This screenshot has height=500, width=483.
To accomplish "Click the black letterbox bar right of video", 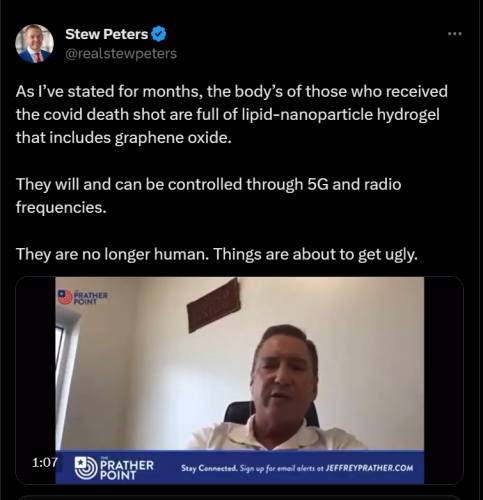I will coord(443,380).
